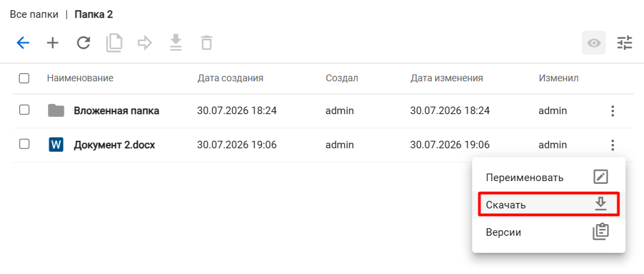Refresh the folder contents
This screenshot has height=274, width=644.
point(83,43)
